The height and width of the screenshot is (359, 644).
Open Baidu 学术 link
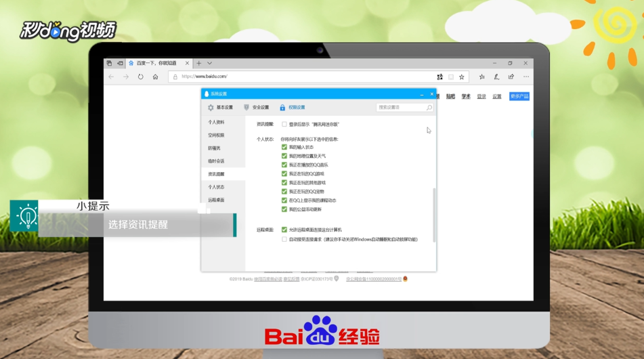pos(466,97)
